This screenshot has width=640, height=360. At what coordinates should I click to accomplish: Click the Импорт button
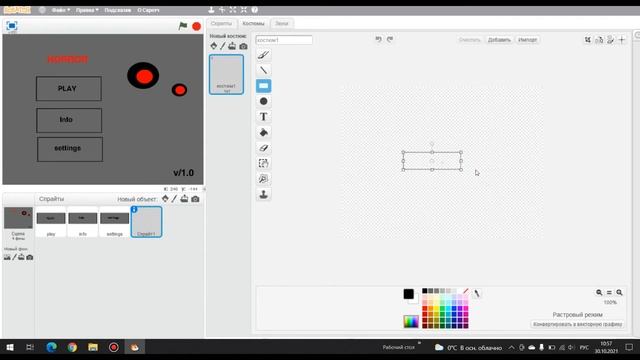click(x=527, y=40)
